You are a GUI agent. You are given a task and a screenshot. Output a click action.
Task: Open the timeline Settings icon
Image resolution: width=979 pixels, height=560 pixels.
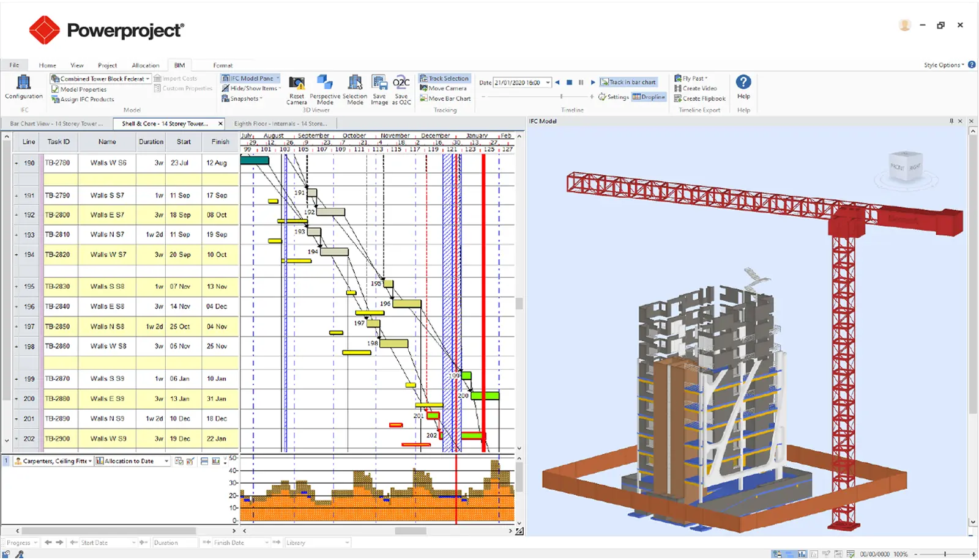click(614, 97)
